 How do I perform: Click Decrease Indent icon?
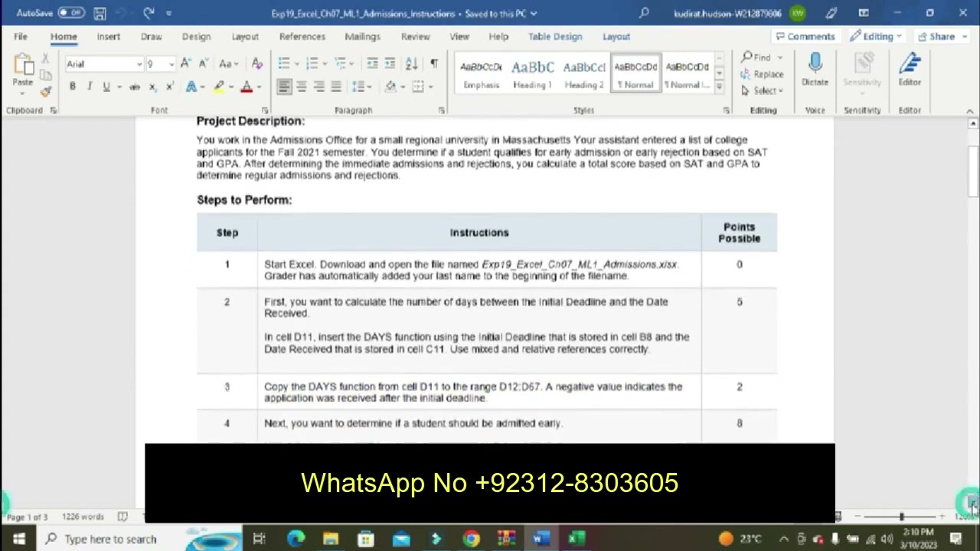(373, 64)
